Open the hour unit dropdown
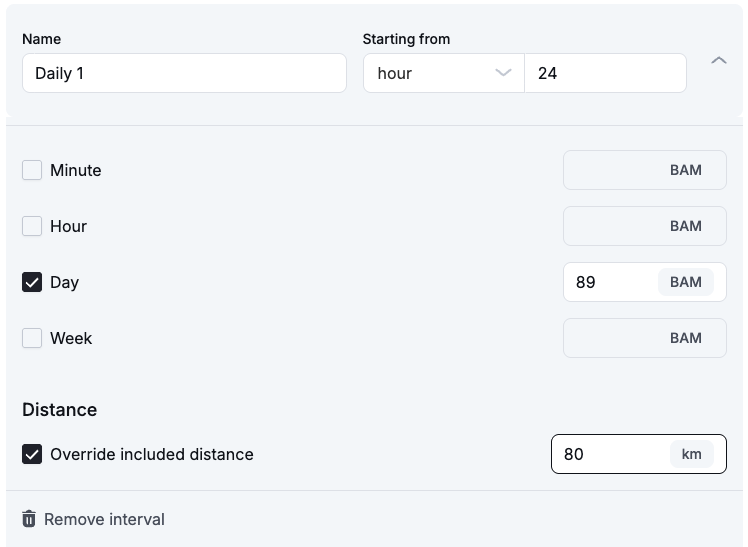The image size is (748, 547). (443, 73)
